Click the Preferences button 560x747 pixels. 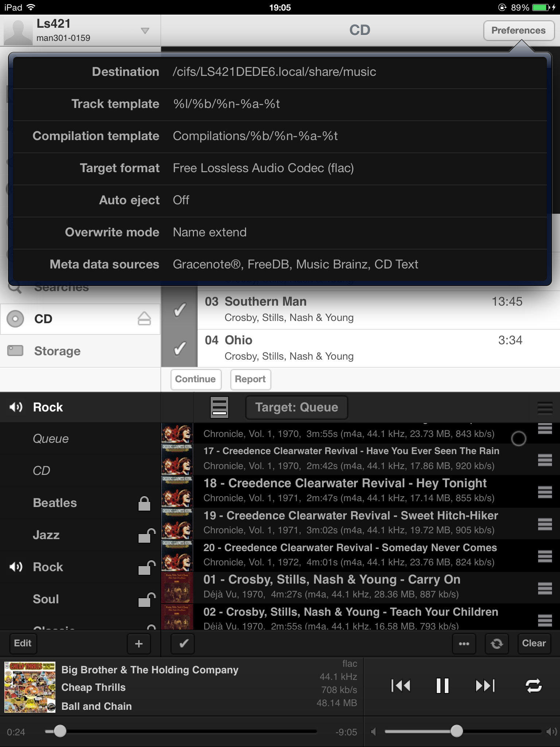coord(518,31)
